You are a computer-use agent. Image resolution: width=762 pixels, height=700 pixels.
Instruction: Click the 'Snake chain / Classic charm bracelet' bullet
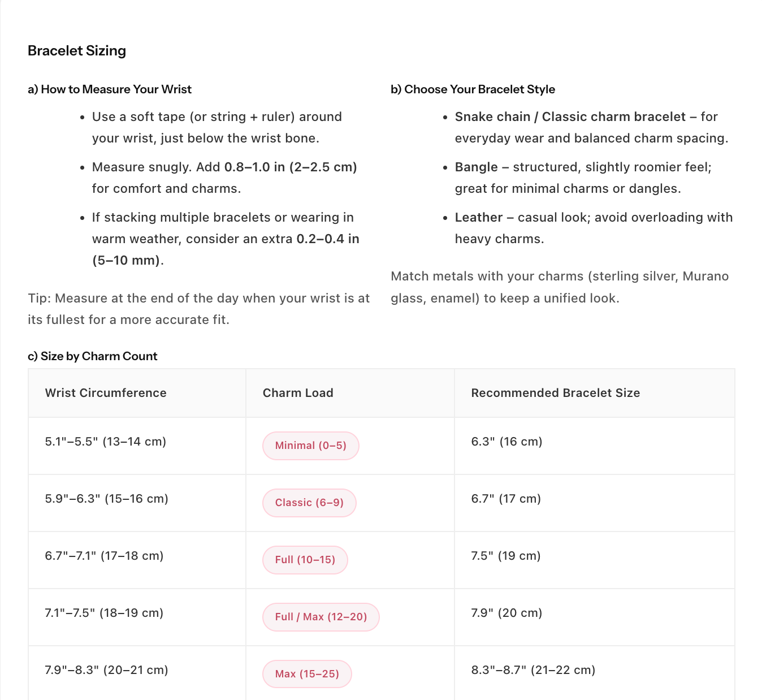coord(592,128)
